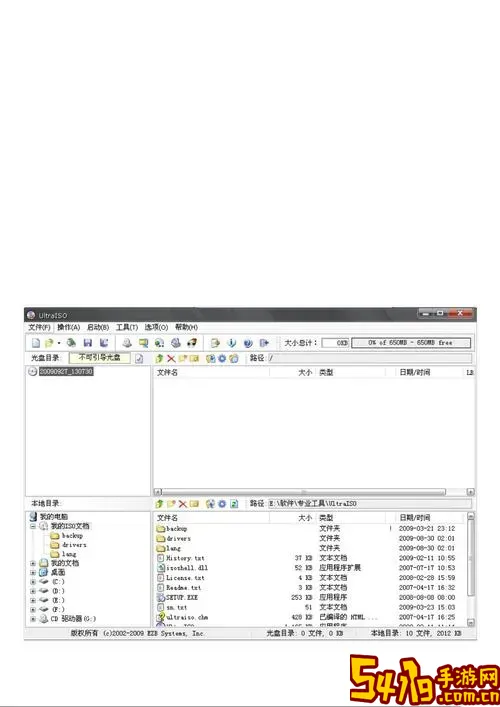The image size is (500, 707).
Task: Click the Save As toolbar icon
Action: pos(104,343)
